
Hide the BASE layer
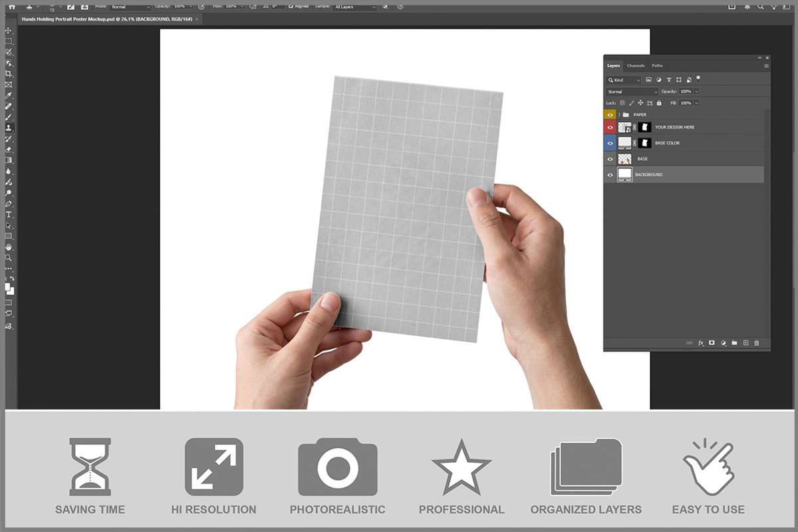(610, 159)
